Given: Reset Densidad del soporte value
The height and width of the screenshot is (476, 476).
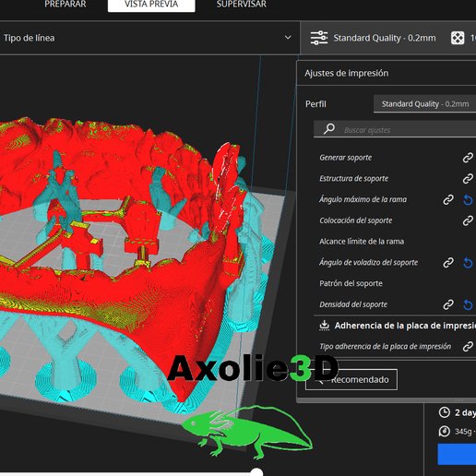Looking at the screenshot, I should coord(468,304).
